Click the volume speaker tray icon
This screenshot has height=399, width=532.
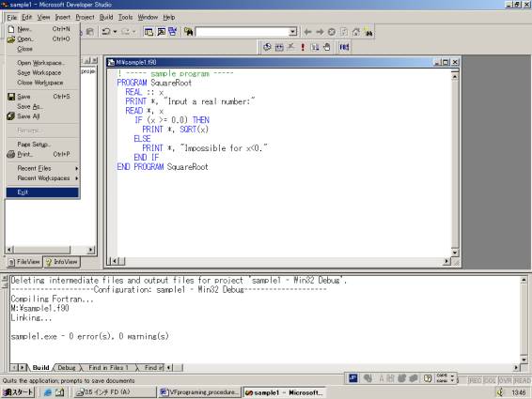(x=500, y=392)
